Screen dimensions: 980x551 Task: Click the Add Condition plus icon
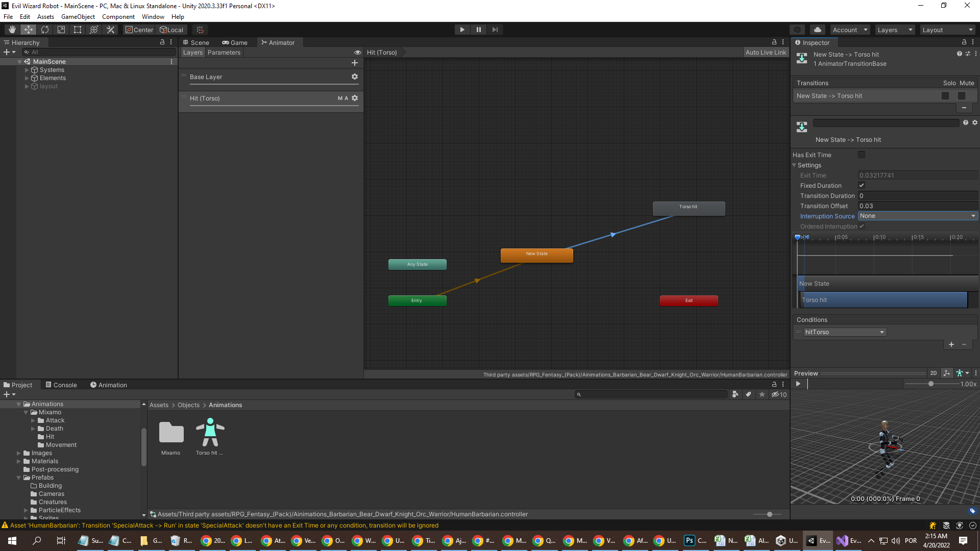pos(951,344)
